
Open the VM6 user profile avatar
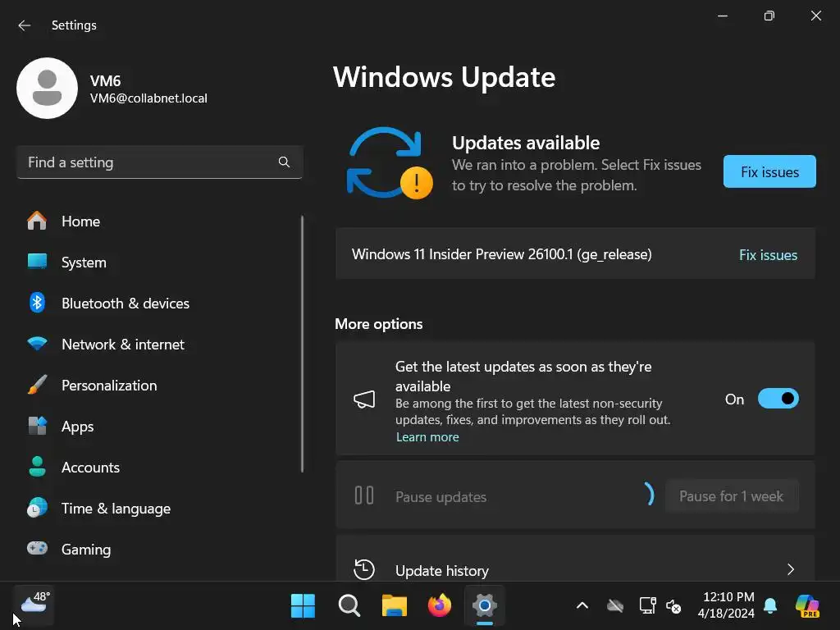(x=47, y=89)
